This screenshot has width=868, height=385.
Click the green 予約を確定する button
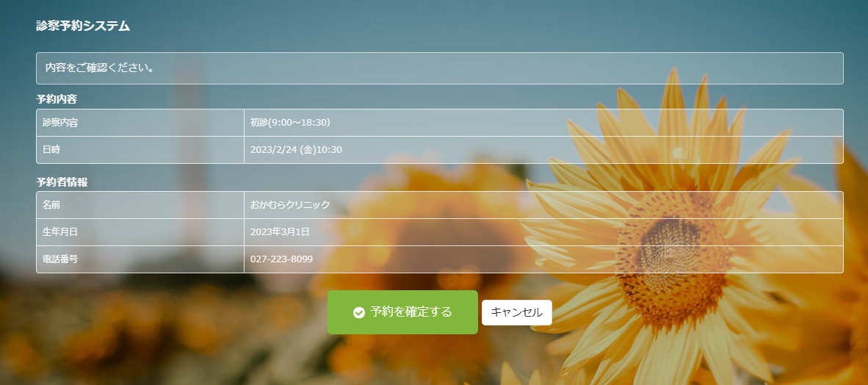[x=402, y=312]
